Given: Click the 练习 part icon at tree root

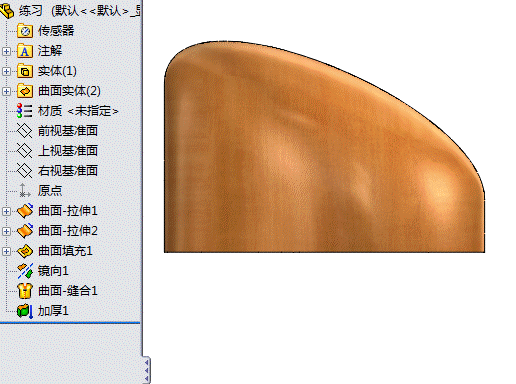Looking at the screenshot, I should [7, 11].
